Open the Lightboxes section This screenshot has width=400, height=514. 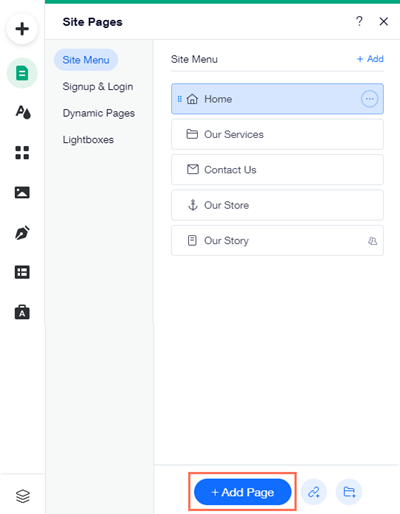click(x=88, y=140)
